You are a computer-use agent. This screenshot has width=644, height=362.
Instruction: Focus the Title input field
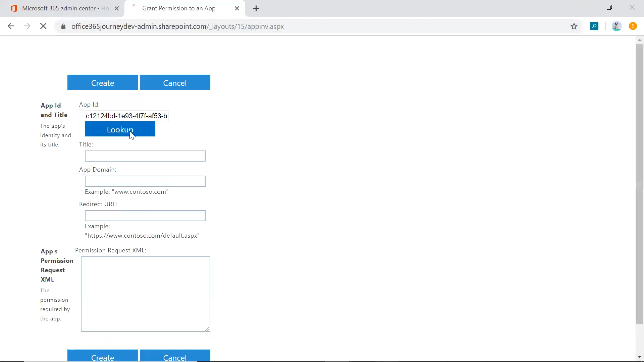point(145,156)
